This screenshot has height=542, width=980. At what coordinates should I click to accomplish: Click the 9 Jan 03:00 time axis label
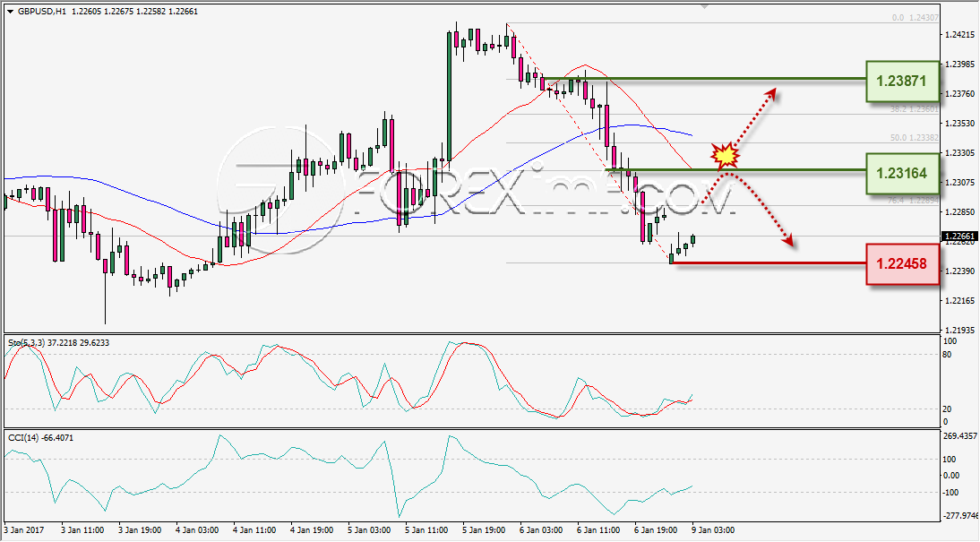713,530
